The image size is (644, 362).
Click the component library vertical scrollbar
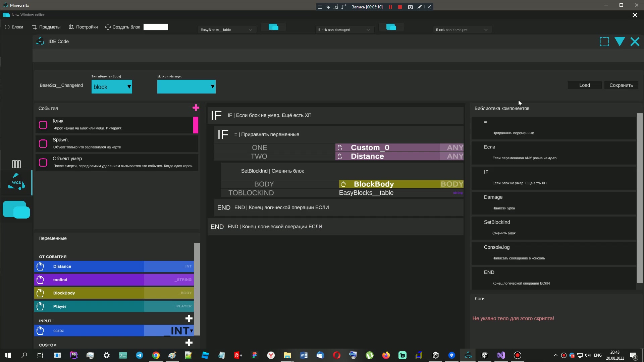(640, 198)
